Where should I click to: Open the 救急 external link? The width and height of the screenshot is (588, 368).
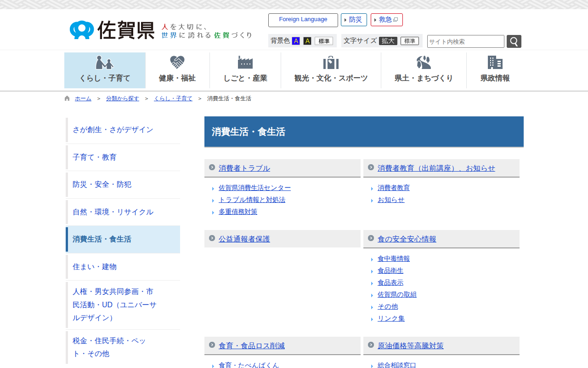[x=386, y=20]
